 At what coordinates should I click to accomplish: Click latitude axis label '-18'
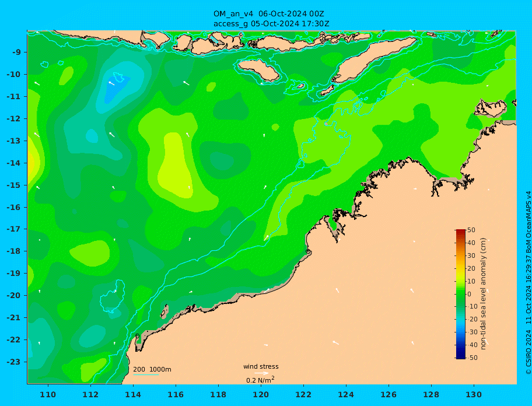pyautogui.click(x=14, y=251)
